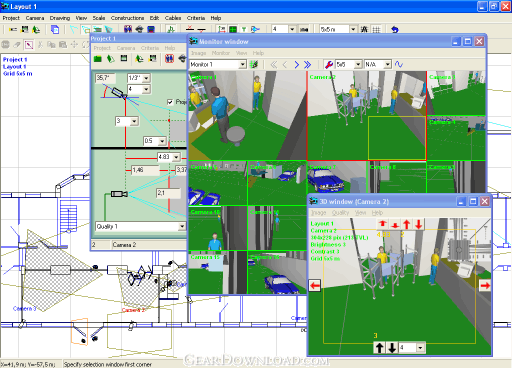512x368 pixels.
Task: Open the Criteria menu in main window
Action: pyautogui.click(x=196, y=18)
